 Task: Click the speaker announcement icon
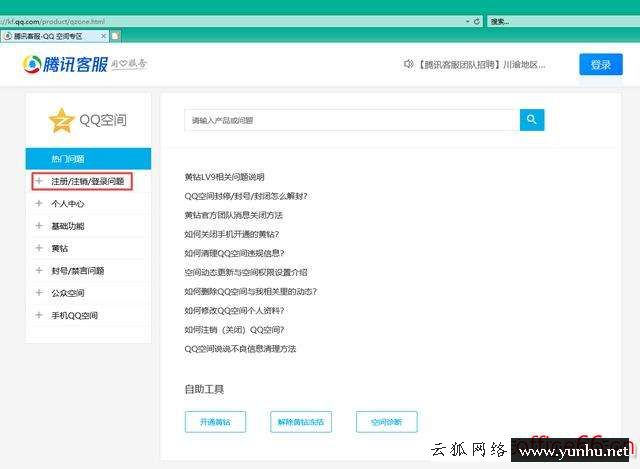coord(408,64)
